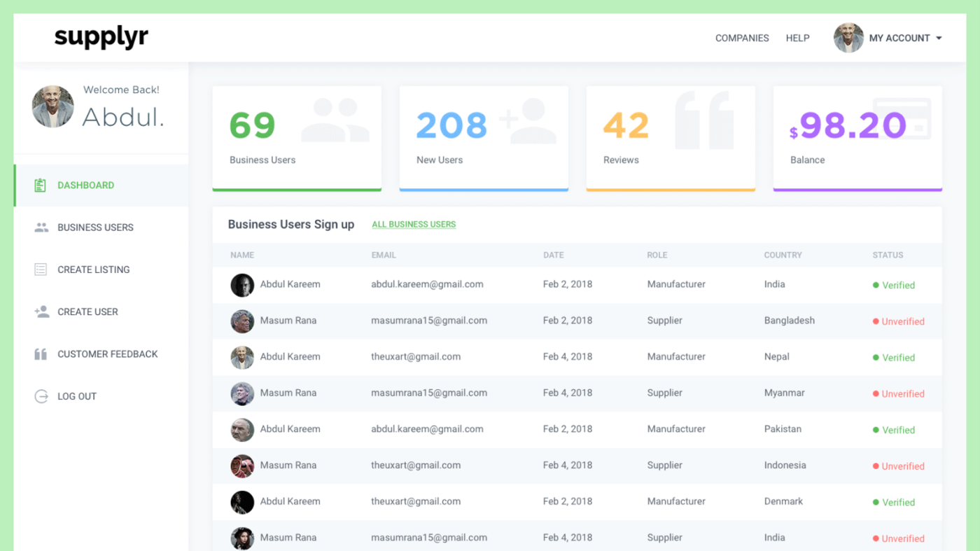
Task: Click the Create Listing list icon
Action: [x=41, y=270]
